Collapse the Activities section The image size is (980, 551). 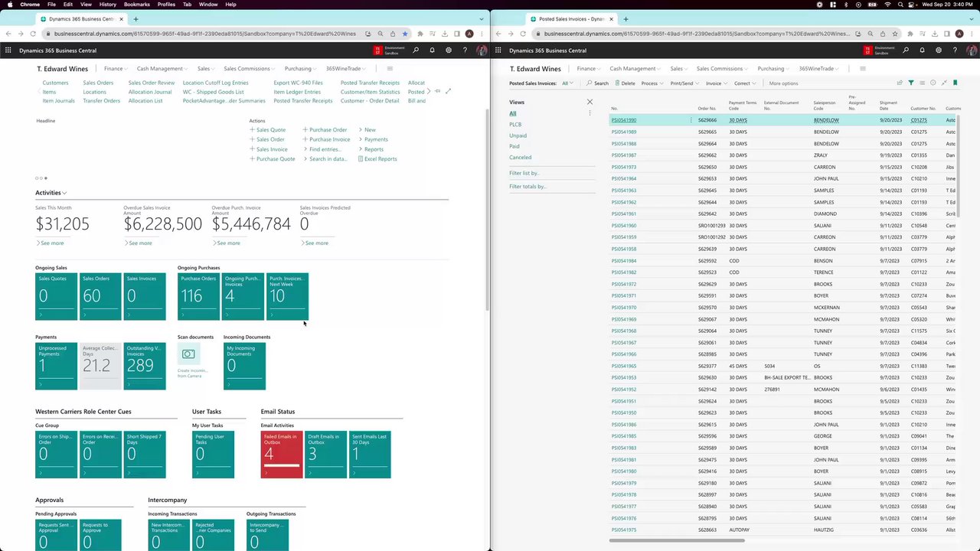coord(51,193)
